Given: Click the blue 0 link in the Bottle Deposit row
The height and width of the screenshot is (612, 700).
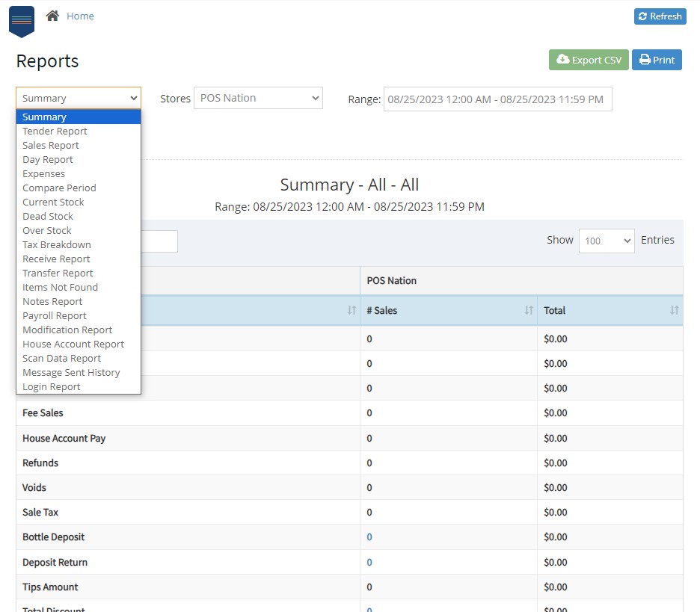Looking at the screenshot, I should tap(369, 537).
